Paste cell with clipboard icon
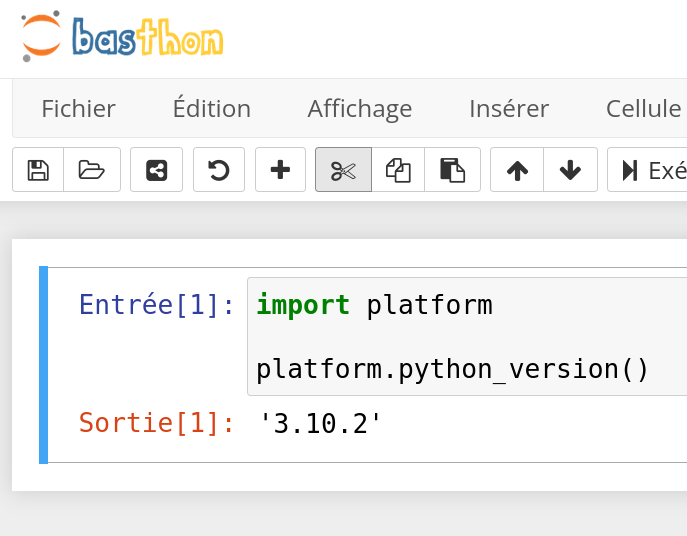 [452, 170]
